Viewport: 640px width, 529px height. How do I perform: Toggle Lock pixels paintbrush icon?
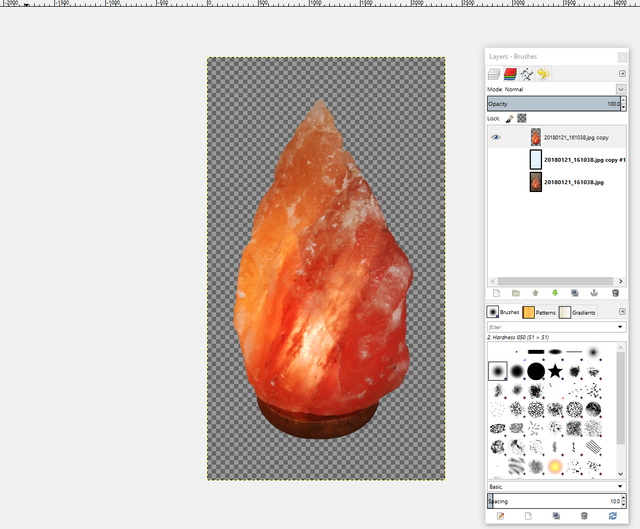pyautogui.click(x=509, y=118)
